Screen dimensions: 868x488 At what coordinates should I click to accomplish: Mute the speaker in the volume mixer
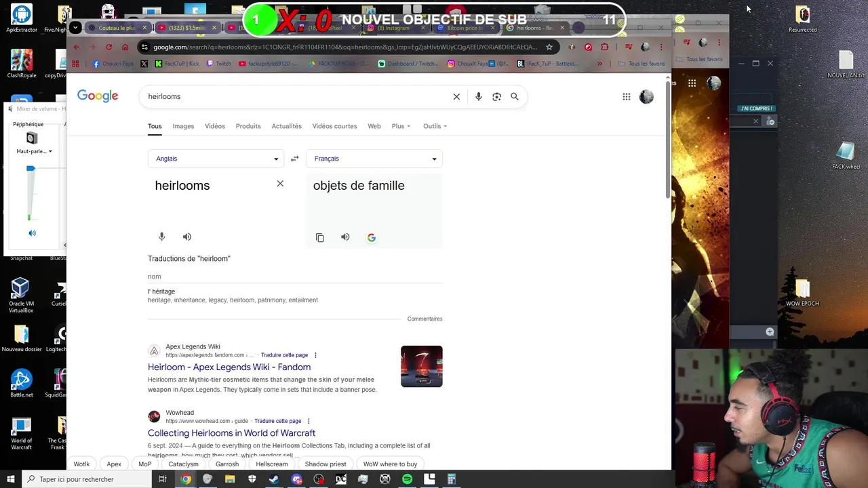pyautogui.click(x=32, y=233)
